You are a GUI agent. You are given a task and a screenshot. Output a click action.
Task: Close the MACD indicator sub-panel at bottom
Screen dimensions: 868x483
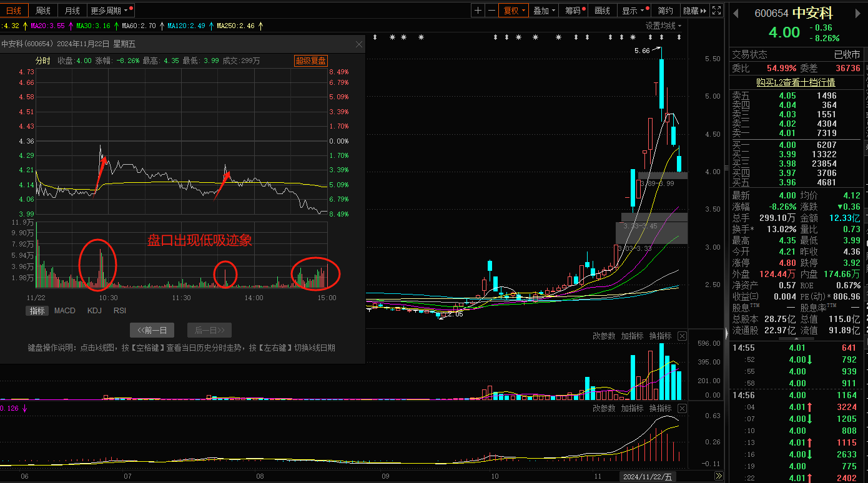[x=682, y=408]
